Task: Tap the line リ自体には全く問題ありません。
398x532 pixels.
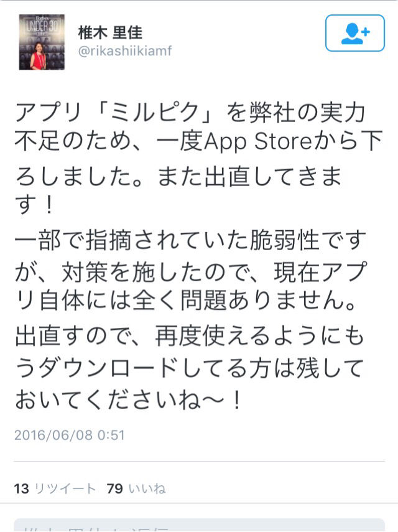Action: 185,300
